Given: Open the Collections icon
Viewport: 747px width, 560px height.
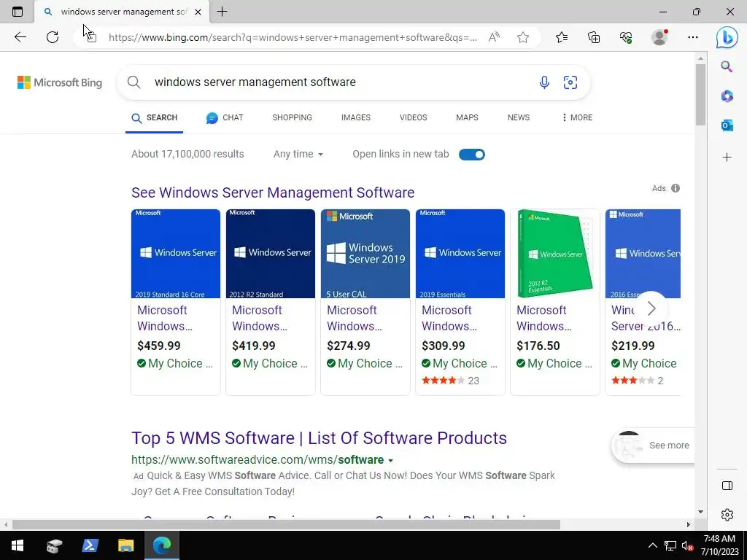Looking at the screenshot, I should point(594,37).
